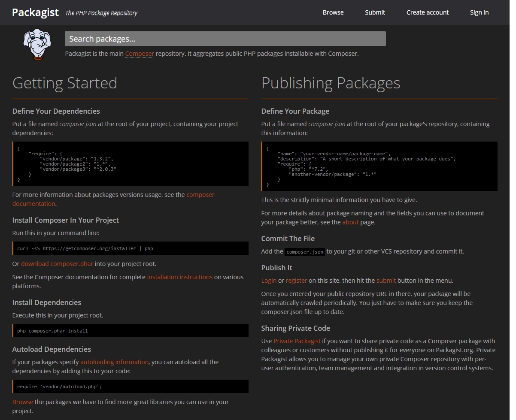This screenshot has height=420, width=516.
Task: Click "Execute this in your project root." text
Action: (x=58, y=315)
